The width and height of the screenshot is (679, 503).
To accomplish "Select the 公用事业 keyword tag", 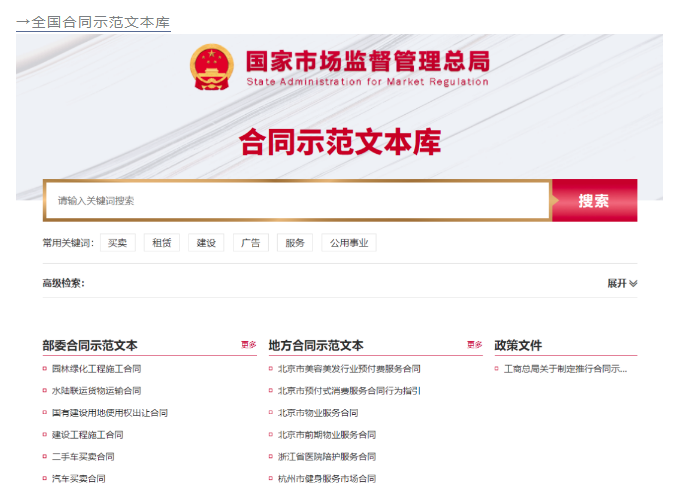I will [348, 243].
